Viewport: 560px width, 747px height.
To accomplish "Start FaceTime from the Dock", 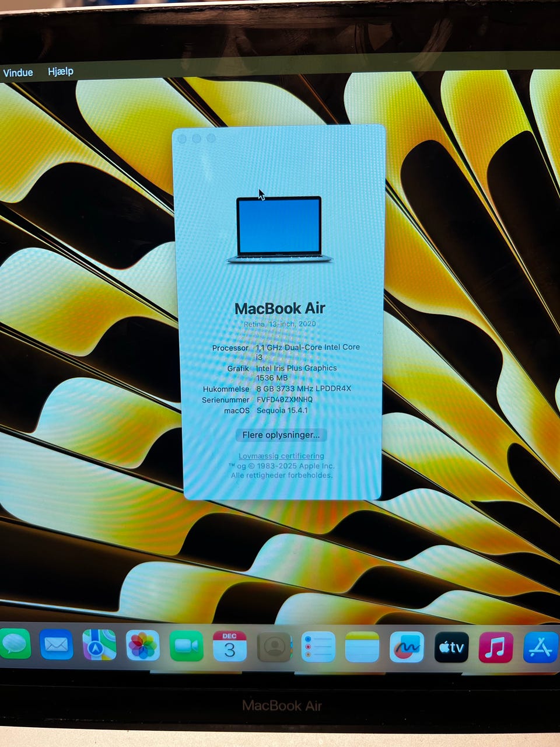I will pyautogui.click(x=187, y=647).
